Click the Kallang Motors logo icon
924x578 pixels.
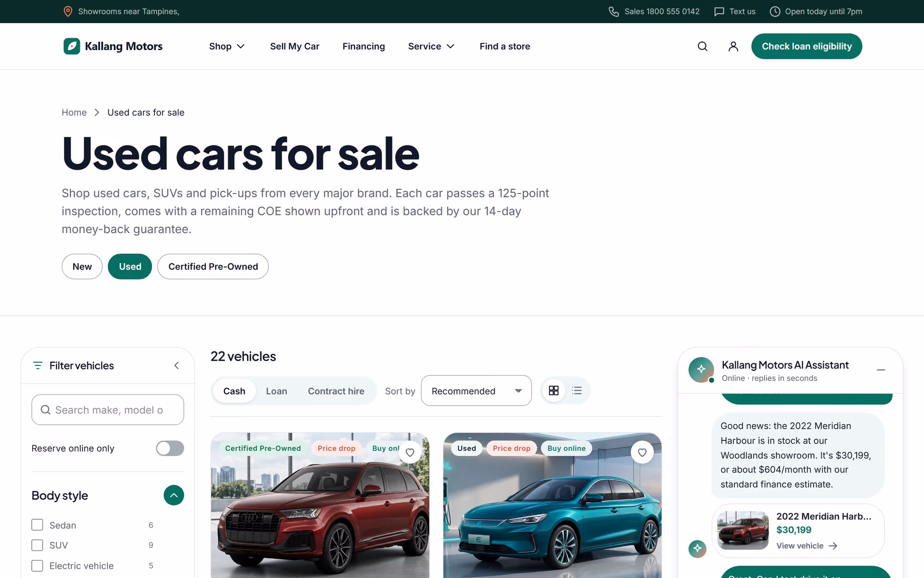(72, 46)
